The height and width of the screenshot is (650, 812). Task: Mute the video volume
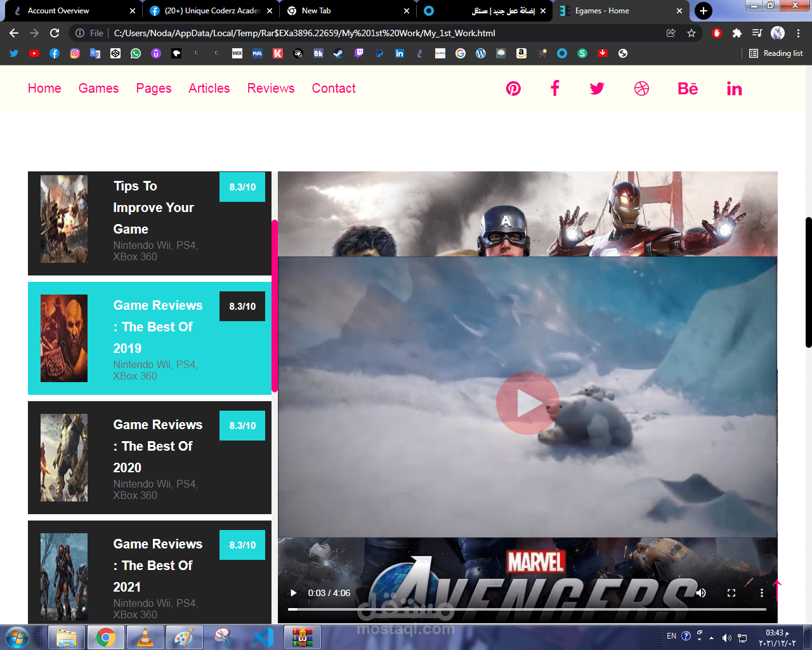tap(701, 593)
